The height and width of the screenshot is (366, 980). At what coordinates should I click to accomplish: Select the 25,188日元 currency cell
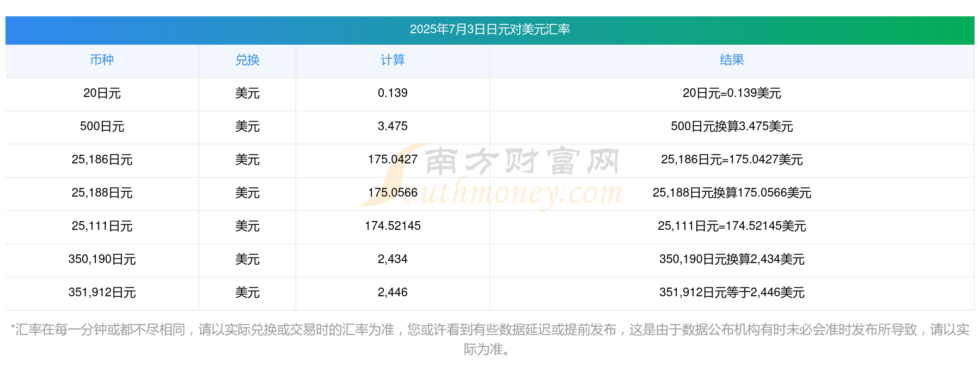coord(102,193)
